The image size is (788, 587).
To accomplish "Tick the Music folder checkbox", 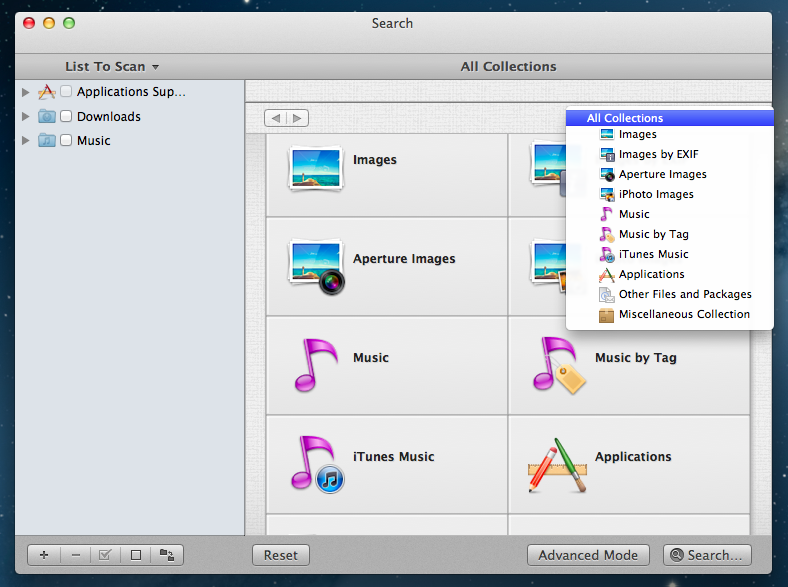I will (x=66, y=140).
